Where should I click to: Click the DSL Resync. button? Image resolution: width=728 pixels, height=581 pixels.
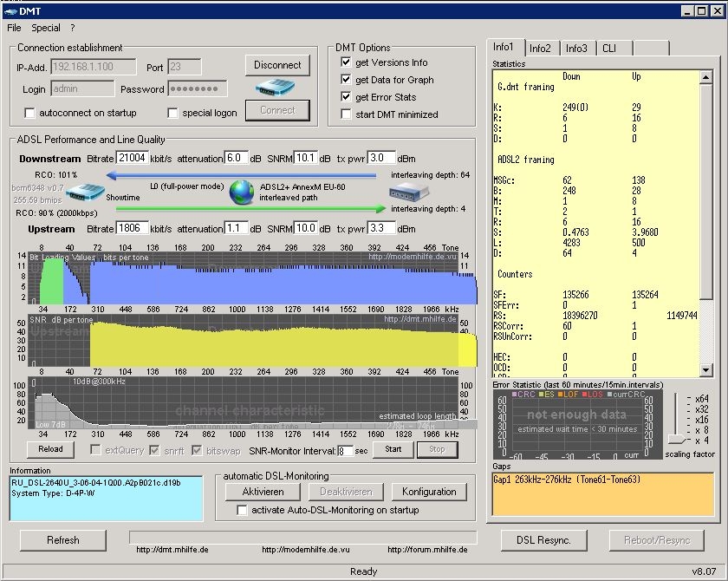(543, 540)
